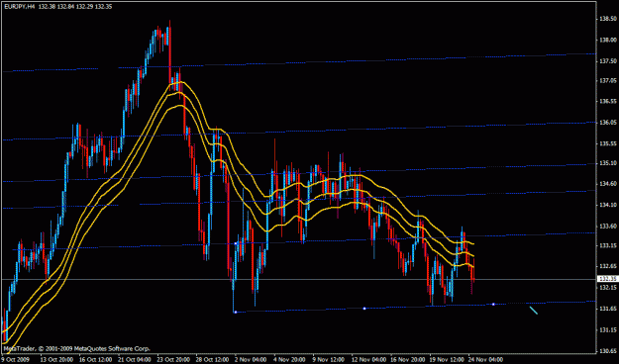Click the 24 Nov 04:00 time label
This screenshot has width=619, height=364.
(x=486, y=360)
